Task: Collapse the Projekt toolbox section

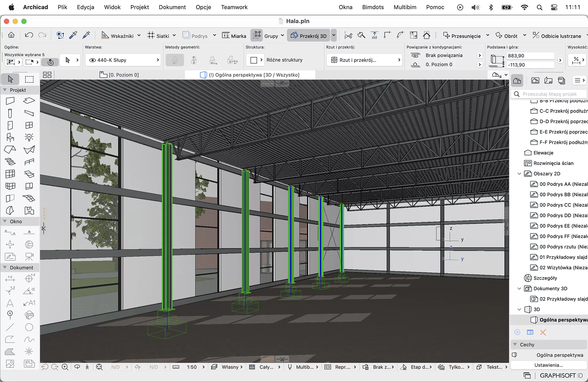Action: pyautogui.click(x=5, y=90)
